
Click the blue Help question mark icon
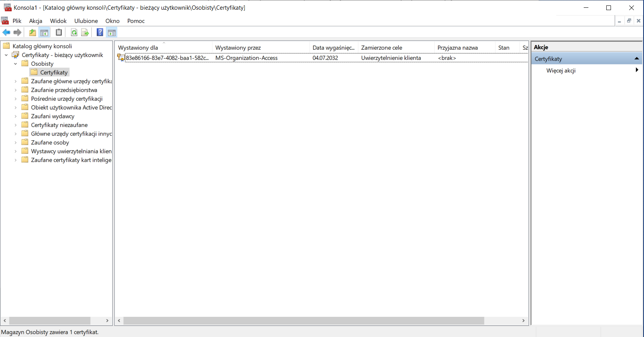100,33
